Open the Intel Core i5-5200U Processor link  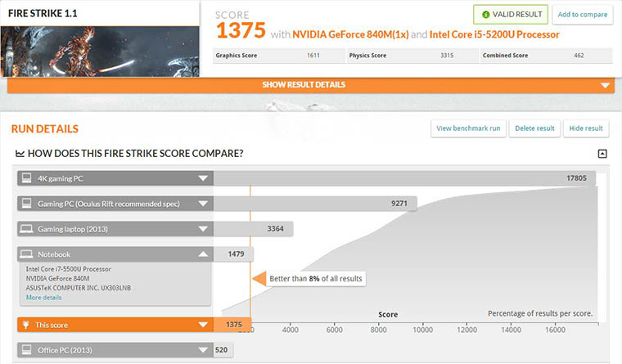494,34
